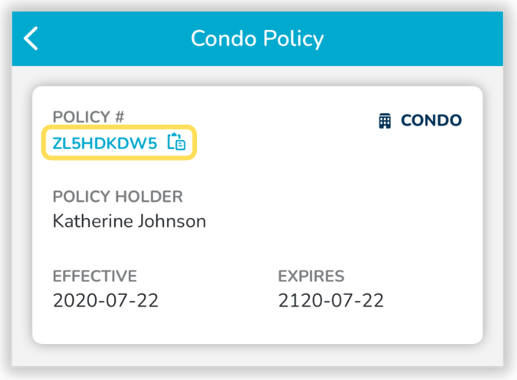Select policy number ZL5HDKDW5
This screenshot has height=380, width=517.
[x=105, y=143]
